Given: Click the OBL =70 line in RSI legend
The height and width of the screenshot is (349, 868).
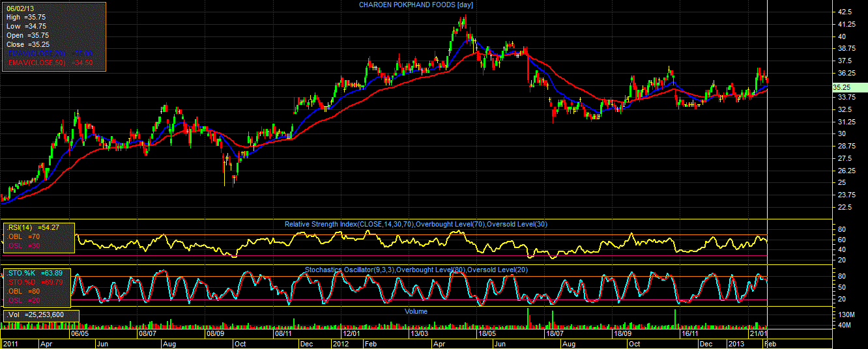Looking at the screenshot, I should (x=23, y=237).
